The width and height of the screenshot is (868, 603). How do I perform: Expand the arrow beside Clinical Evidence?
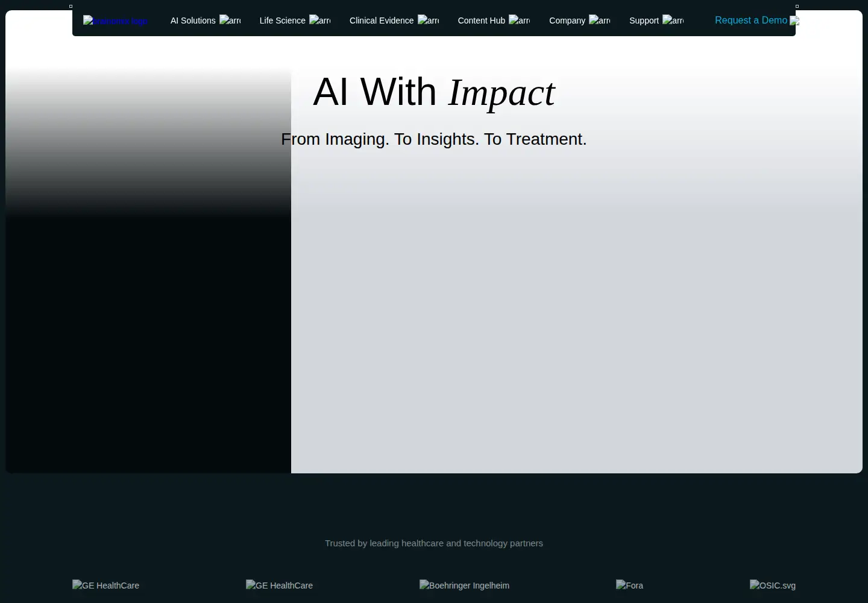428,21
